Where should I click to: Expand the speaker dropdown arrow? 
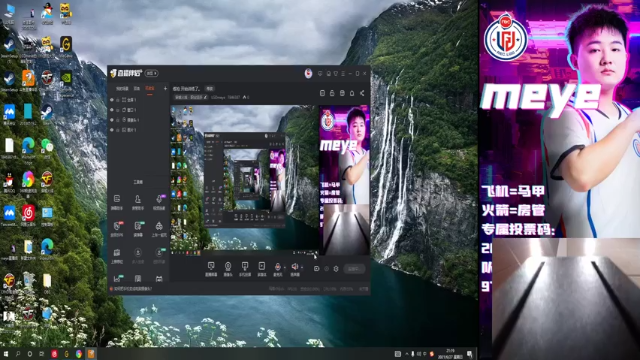[x=302, y=267]
